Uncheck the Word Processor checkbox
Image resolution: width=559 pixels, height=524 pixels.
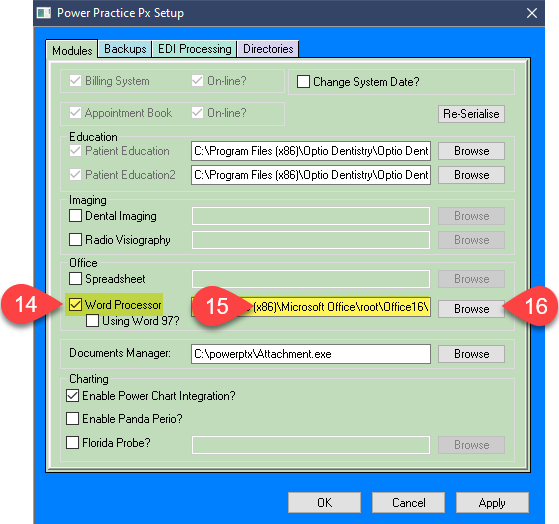coord(75,305)
